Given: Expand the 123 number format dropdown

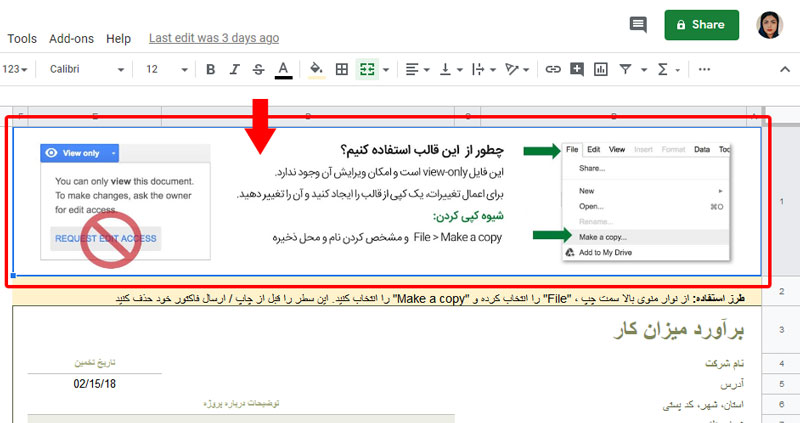Looking at the screenshot, I should [17, 69].
